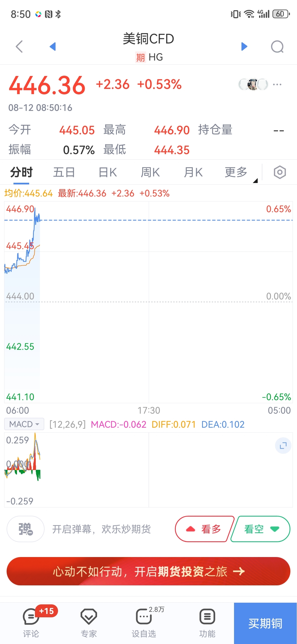
Task: Expand MACD chart to fullscreen
Action: [283, 445]
